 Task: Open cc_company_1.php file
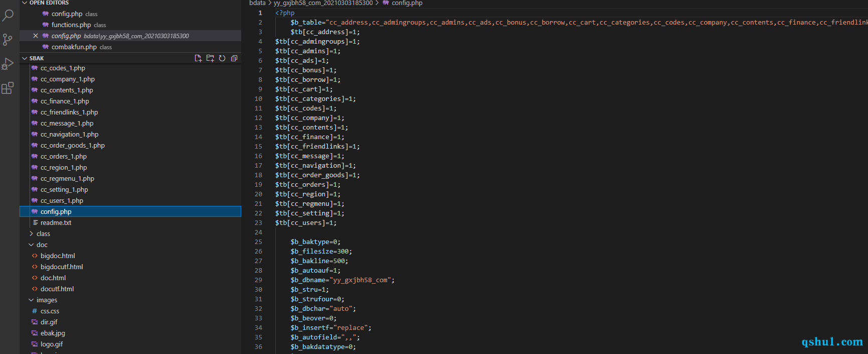point(130,79)
